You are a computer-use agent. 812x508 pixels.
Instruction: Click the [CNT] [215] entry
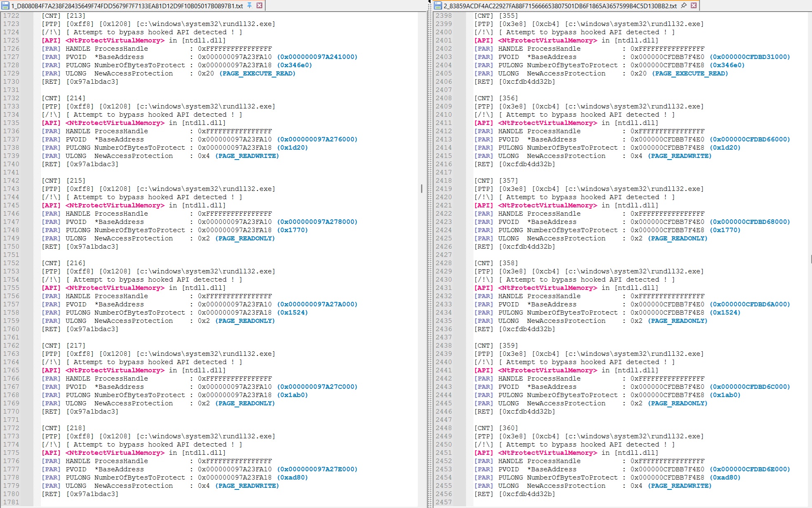coord(64,181)
